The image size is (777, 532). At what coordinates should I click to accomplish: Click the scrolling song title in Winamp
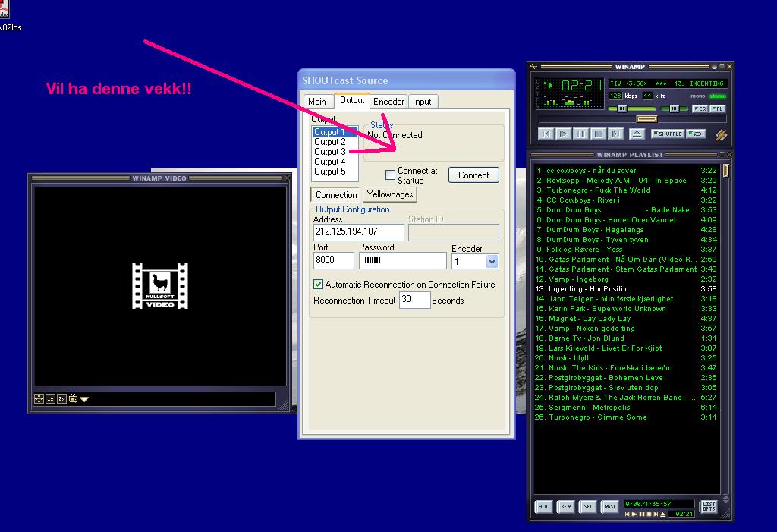click(x=667, y=83)
